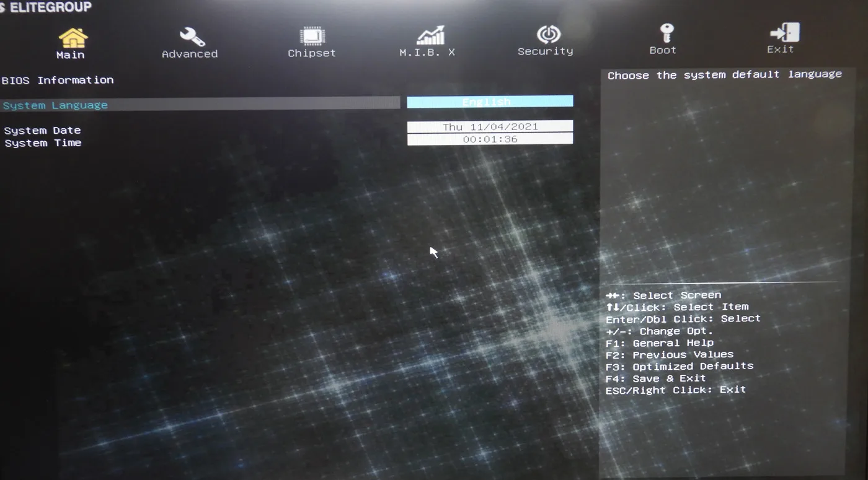This screenshot has height=480, width=868.
Task: Click the F3: Optimized Defaults hint
Action: click(x=680, y=366)
